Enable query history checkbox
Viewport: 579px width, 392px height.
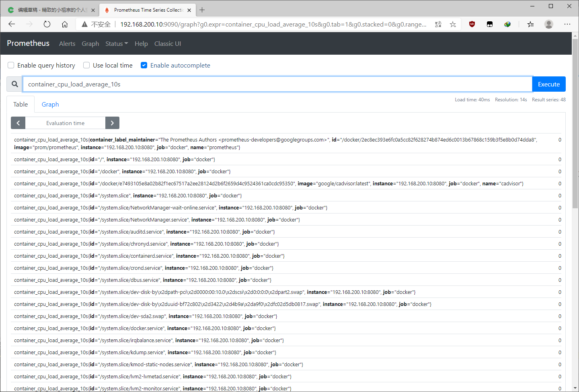coord(11,65)
